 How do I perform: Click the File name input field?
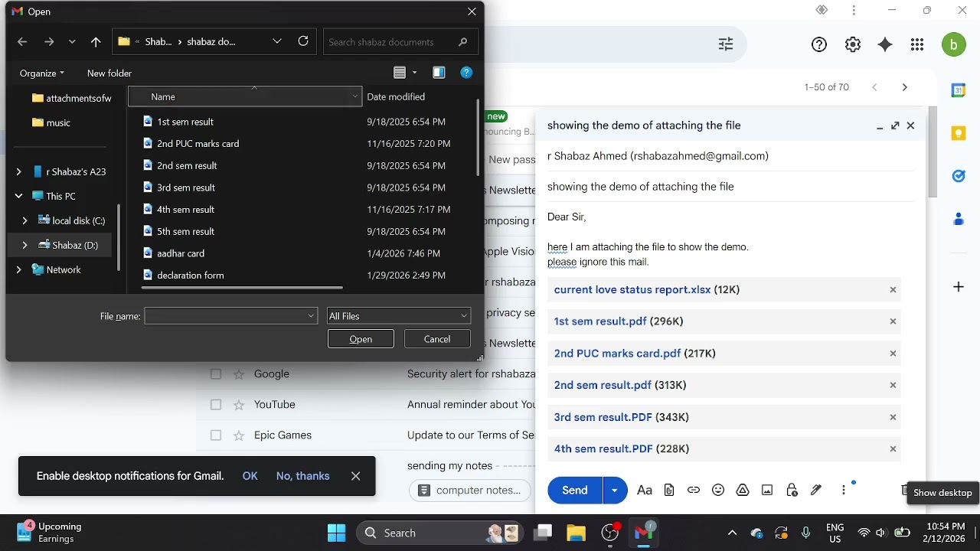[x=225, y=316]
